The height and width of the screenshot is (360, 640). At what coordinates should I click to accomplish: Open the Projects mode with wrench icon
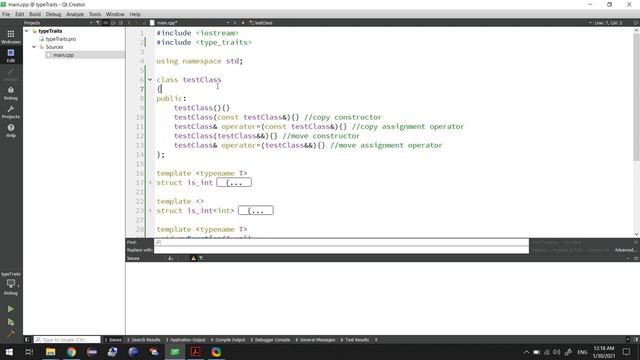click(11, 111)
